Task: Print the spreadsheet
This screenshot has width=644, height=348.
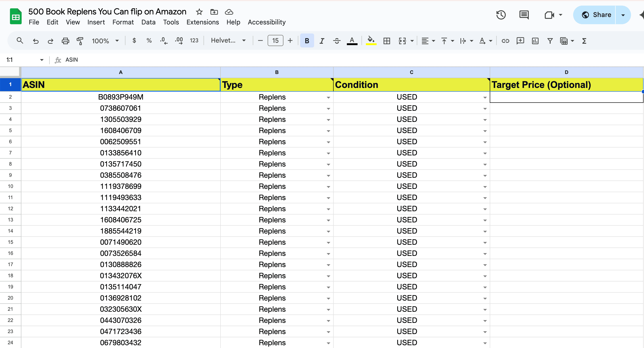Action: [x=65, y=40]
